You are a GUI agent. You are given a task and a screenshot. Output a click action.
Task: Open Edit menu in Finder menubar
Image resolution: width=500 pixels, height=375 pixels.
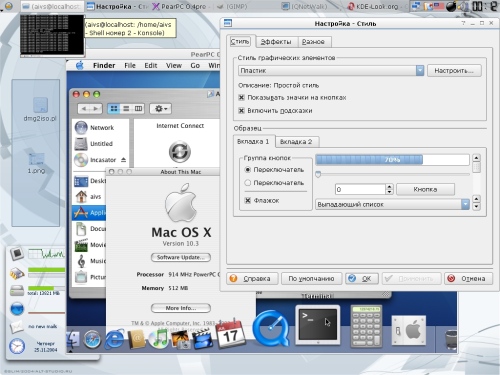tap(151, 65)
